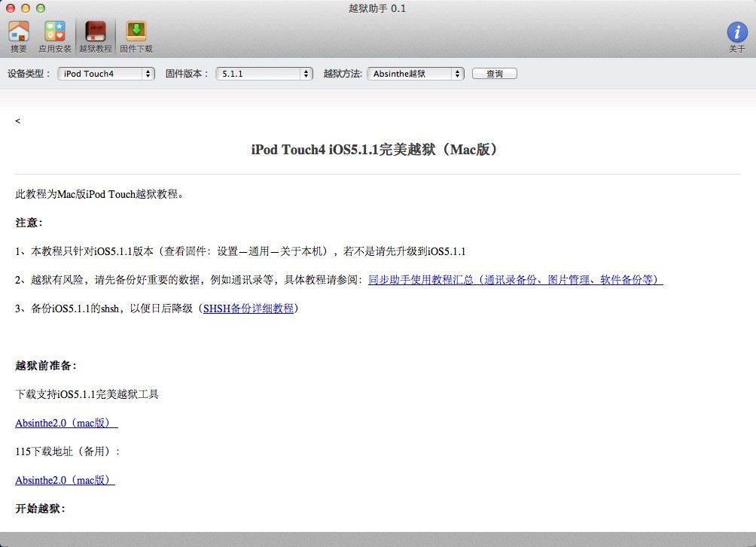The height and width of the screenshot is (547, 756).
Task: Select iPod Touch4 from device selector
Action: (x=105, y=74)
